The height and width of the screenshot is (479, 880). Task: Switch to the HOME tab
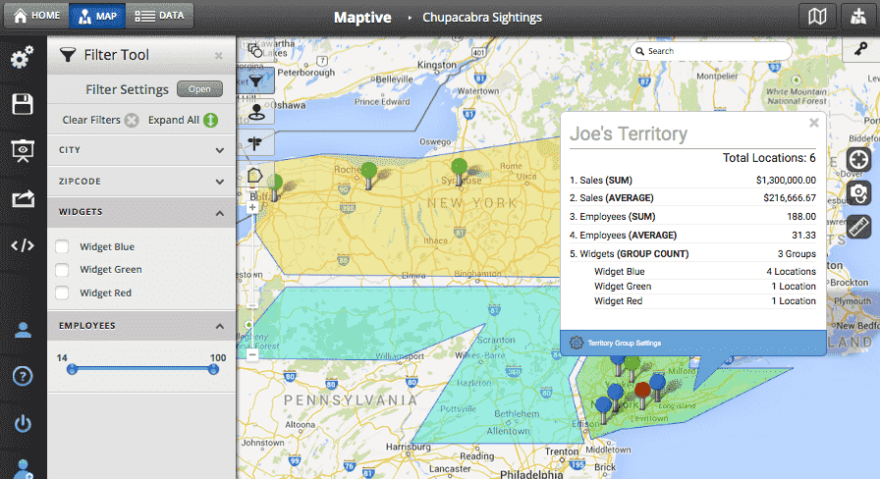tap(37, 16)
